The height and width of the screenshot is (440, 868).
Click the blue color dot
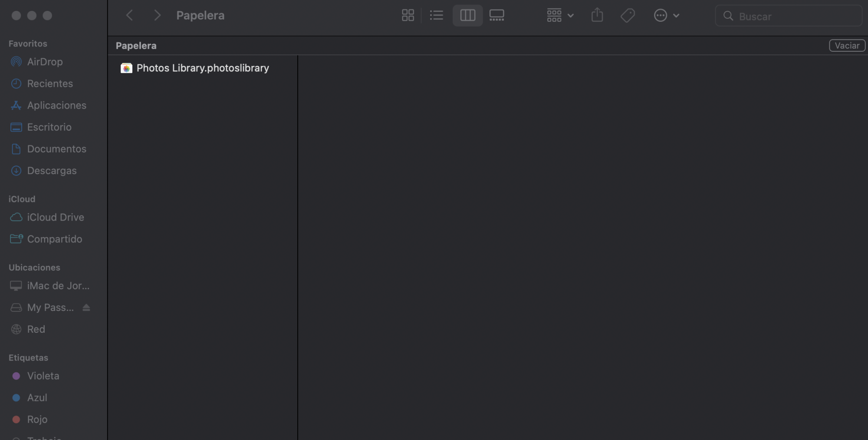[x=16, y=397]
